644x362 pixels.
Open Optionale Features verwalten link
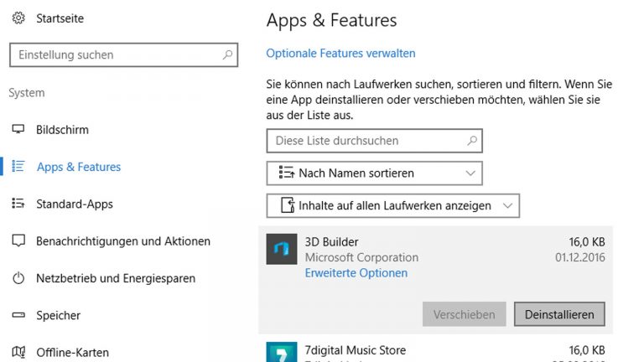click(x=341, y=54)
